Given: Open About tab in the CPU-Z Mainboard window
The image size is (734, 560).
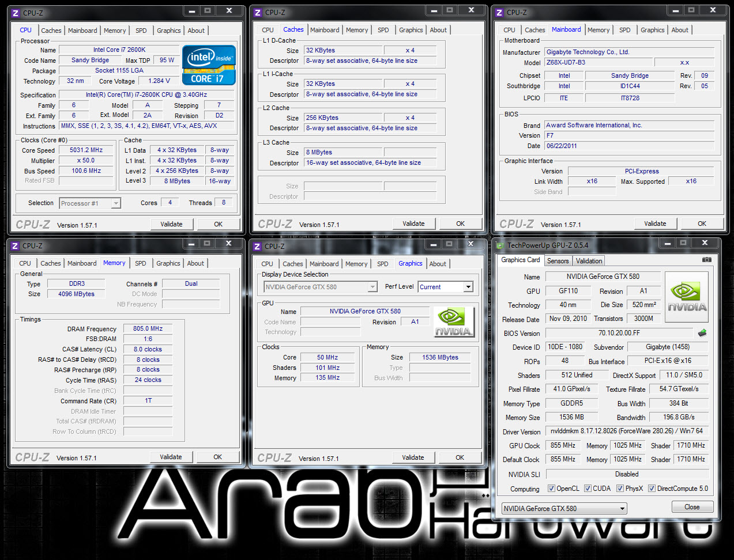Looking at the screenshot, I should click(x=680, y=30).
